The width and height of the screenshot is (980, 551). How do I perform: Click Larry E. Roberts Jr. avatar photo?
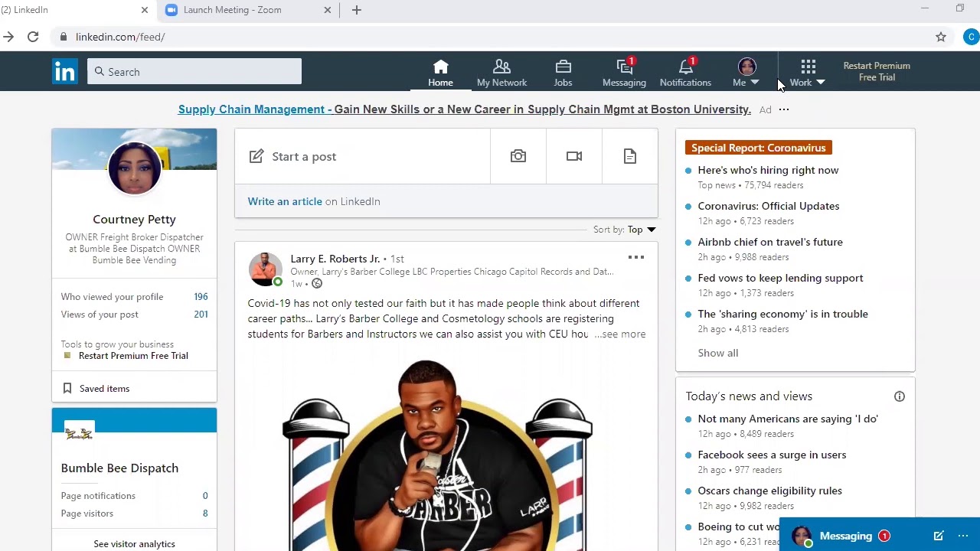point(265,269)
